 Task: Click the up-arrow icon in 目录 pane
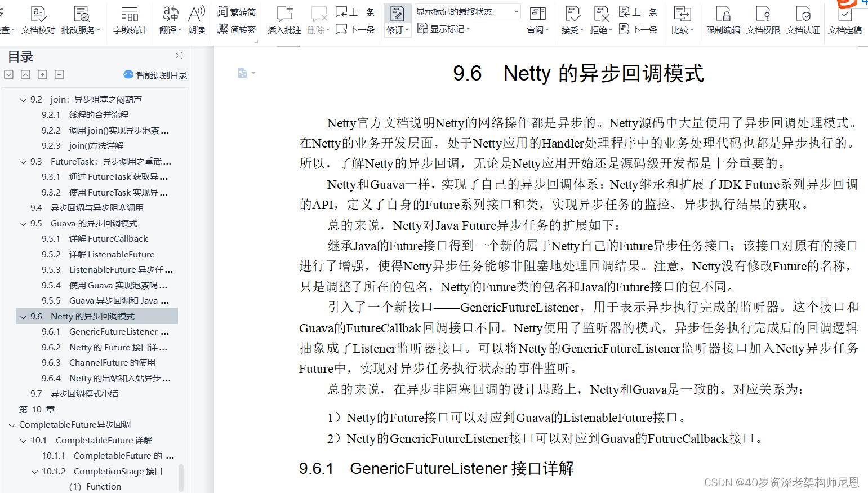pos(25,74)
